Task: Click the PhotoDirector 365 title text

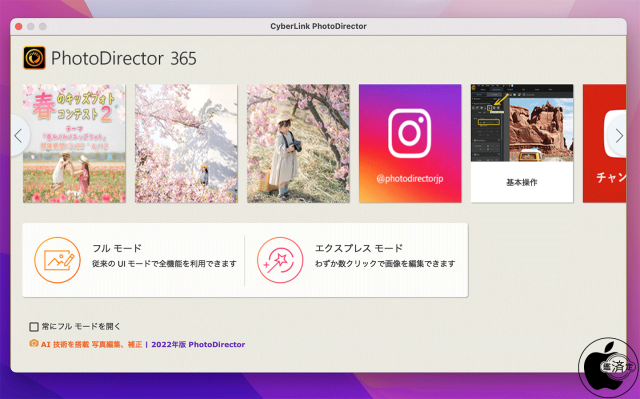Action: [124, 58]
